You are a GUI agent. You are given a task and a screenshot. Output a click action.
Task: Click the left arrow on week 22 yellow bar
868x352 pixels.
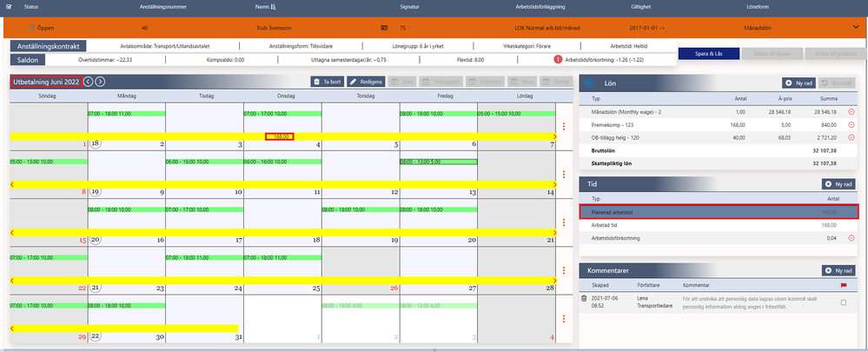pos(13,329)
